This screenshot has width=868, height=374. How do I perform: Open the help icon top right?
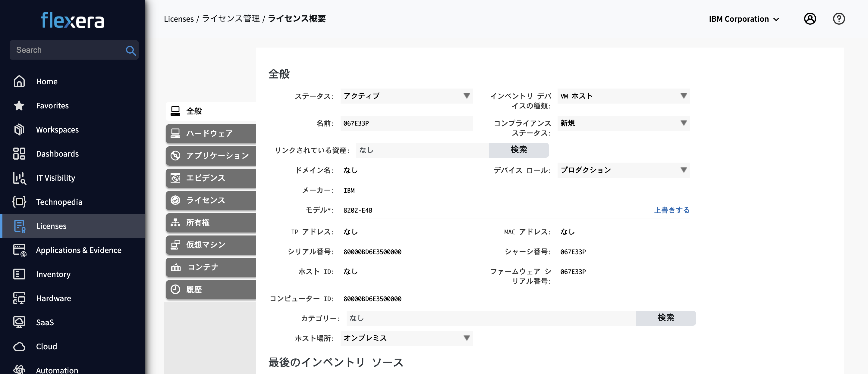(x=839, y=19)
